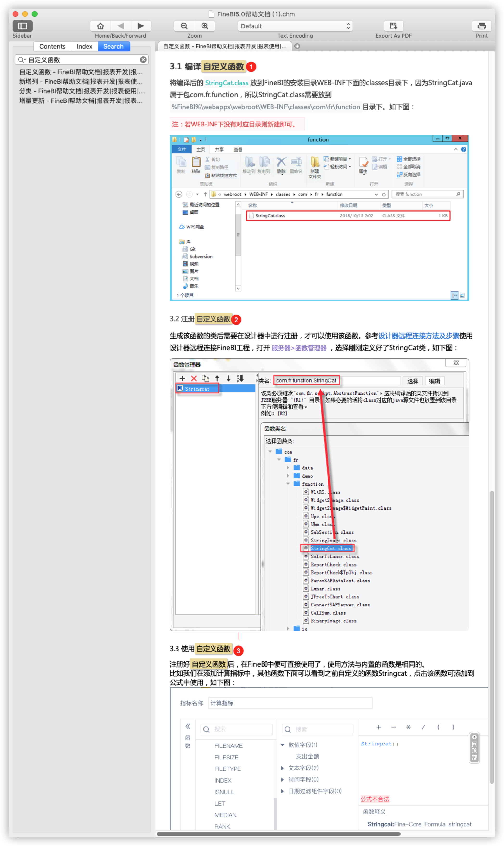Select 查看 tab in the explorer screenshot
The image size is (504, 846).
point(238,149)
